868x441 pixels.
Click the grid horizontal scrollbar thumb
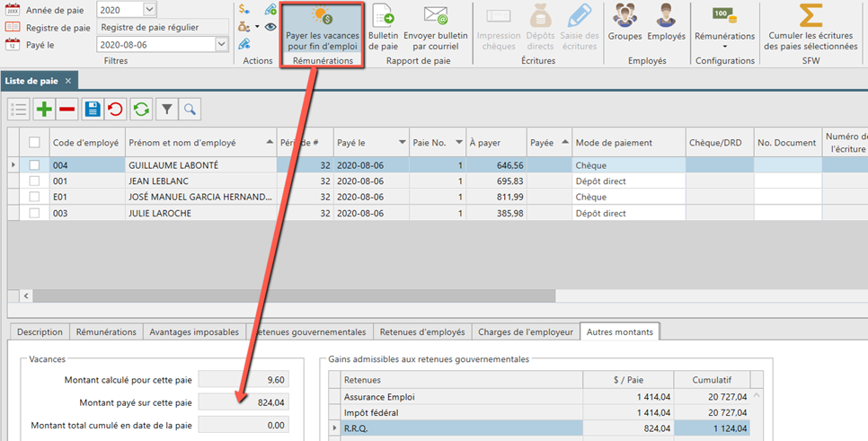point(294,296)
